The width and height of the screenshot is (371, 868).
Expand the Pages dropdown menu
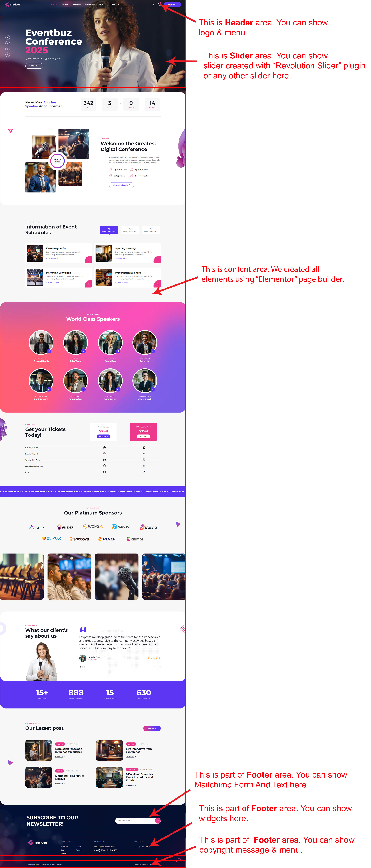tap(65, 5)
